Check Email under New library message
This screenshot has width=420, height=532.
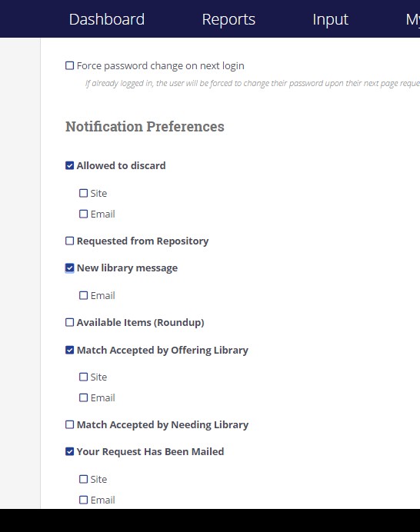pos(84,295)
